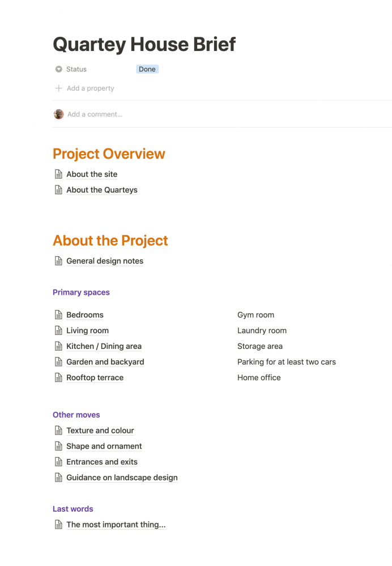This screenshot has height=566, width=392.
Task: Open the Status property name menu
Action: (x=76, y=69)
